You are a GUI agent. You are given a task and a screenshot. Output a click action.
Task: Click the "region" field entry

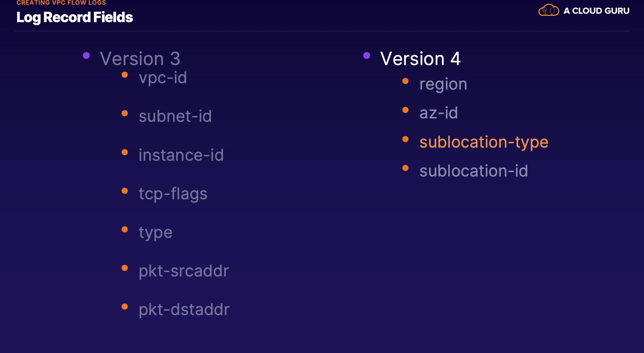[443, 84]
